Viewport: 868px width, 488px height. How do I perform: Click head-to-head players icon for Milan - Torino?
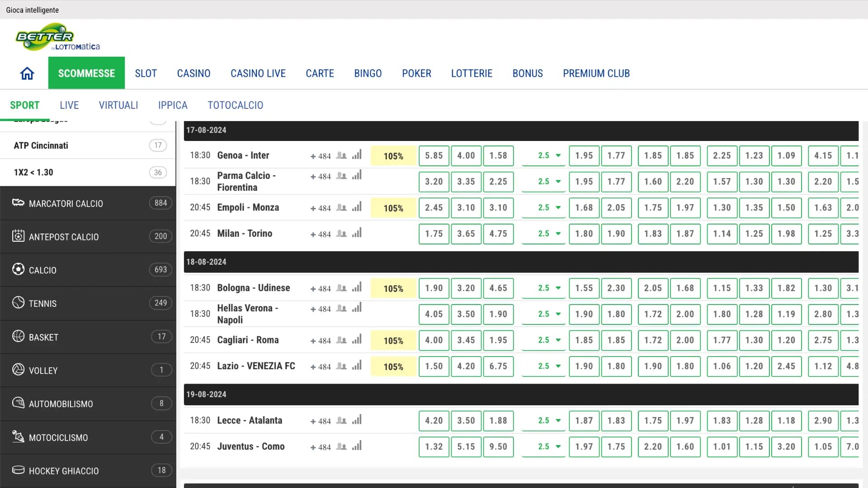pos(342,234)
